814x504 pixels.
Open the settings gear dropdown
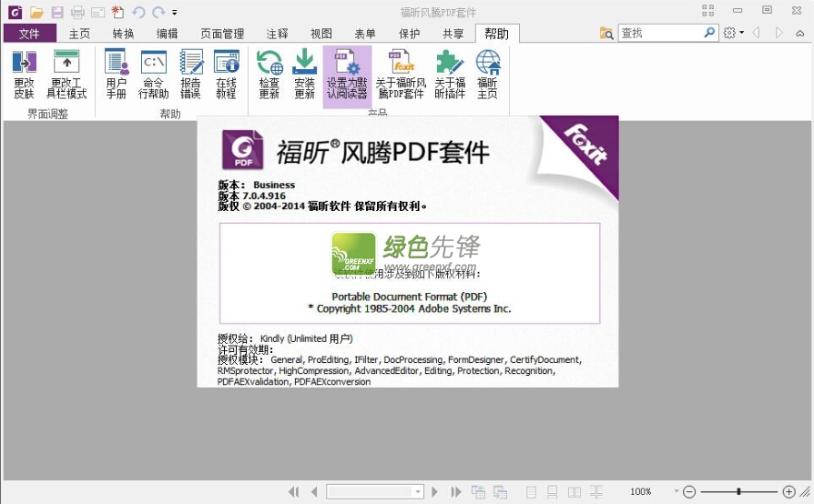734,33
